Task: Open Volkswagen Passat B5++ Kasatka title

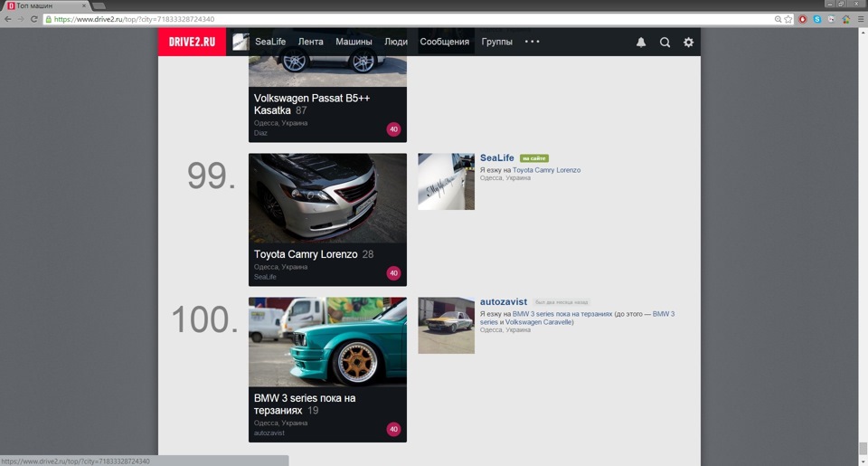Action: (x=312, y=104)
